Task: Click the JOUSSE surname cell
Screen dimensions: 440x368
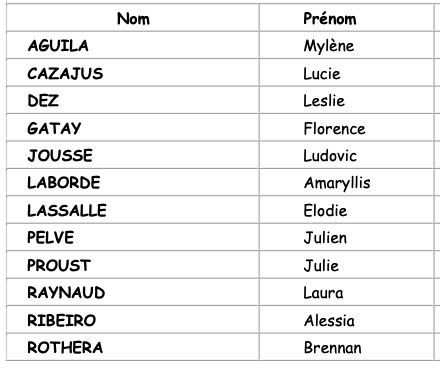Action: click(x=133, y=155)
